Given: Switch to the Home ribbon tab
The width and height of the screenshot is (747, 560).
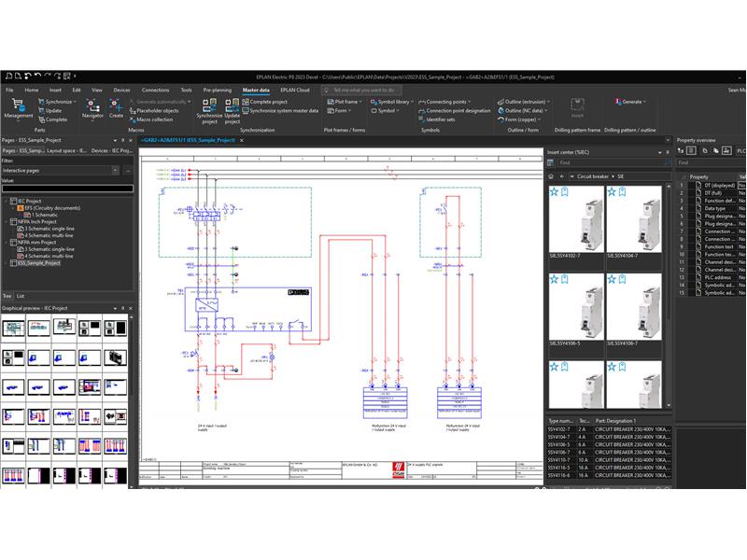Looking at the screenshot, I should tap(32, 90).
